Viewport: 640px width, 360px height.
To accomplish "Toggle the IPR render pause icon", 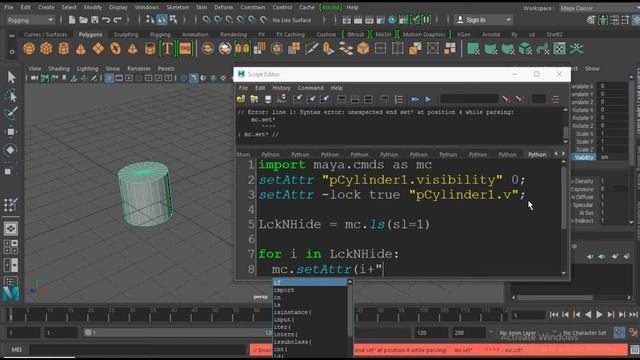I will click(x=426, y=20).
